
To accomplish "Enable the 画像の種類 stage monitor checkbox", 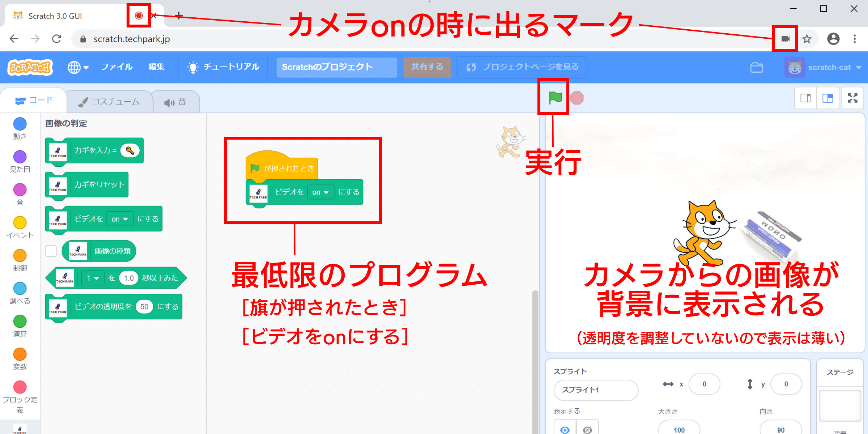I will (51, 251).
